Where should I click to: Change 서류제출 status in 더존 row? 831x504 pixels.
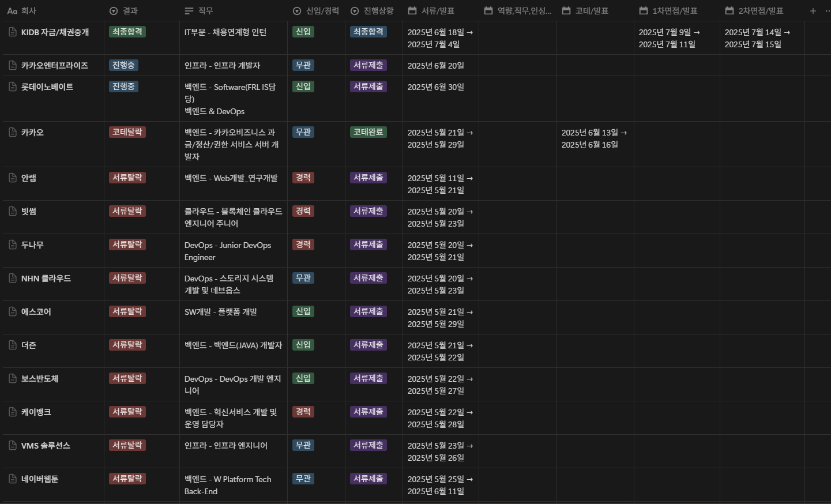click(369, 345)
